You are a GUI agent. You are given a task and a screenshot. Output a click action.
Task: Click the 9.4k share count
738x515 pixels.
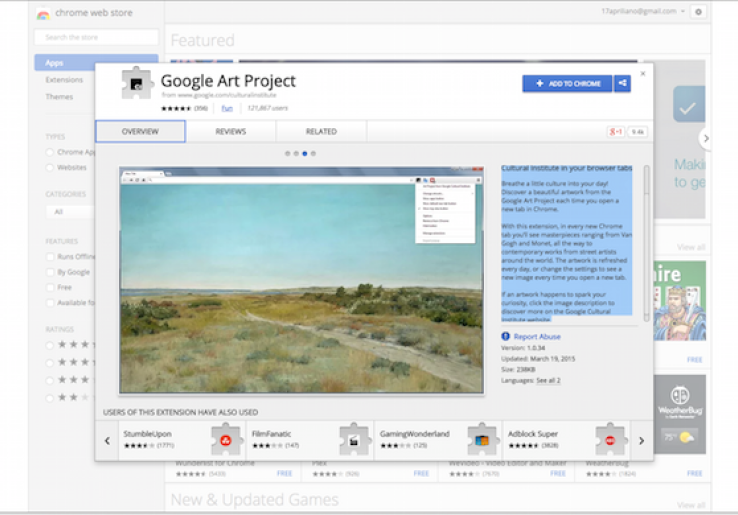tap(638, 132)
